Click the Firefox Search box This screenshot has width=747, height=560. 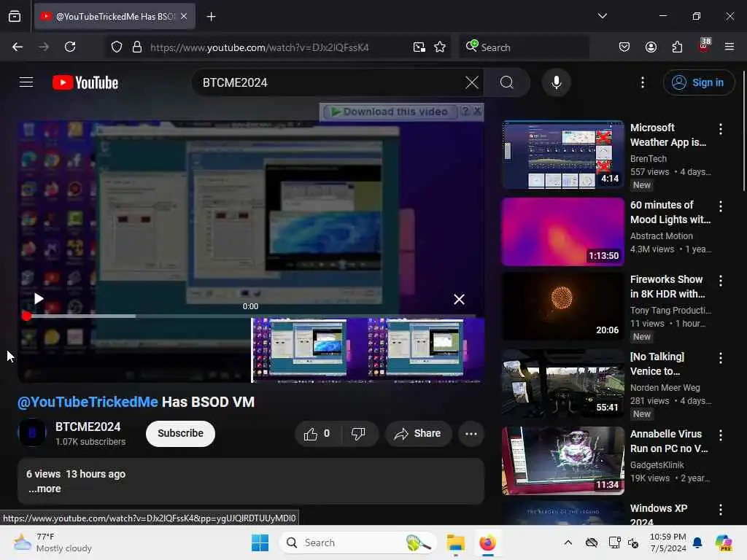pyautogui.click(x=524, y=47)
